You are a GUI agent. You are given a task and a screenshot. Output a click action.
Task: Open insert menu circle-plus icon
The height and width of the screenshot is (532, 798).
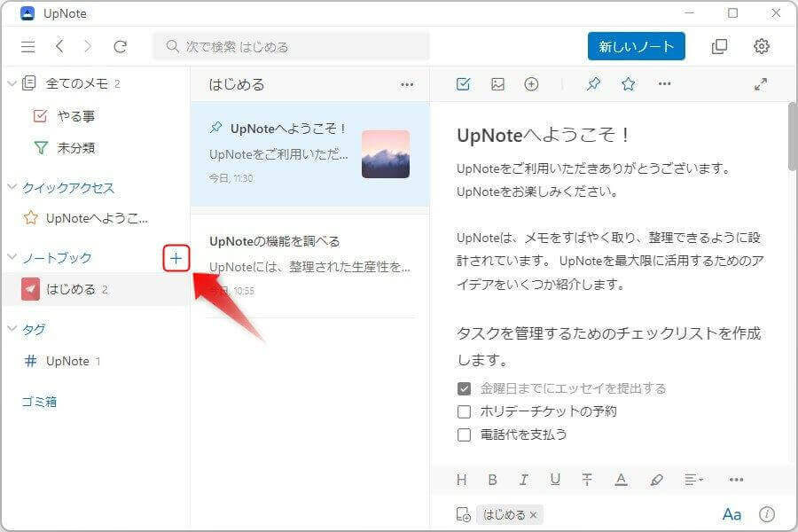click(x=531, y=84)
